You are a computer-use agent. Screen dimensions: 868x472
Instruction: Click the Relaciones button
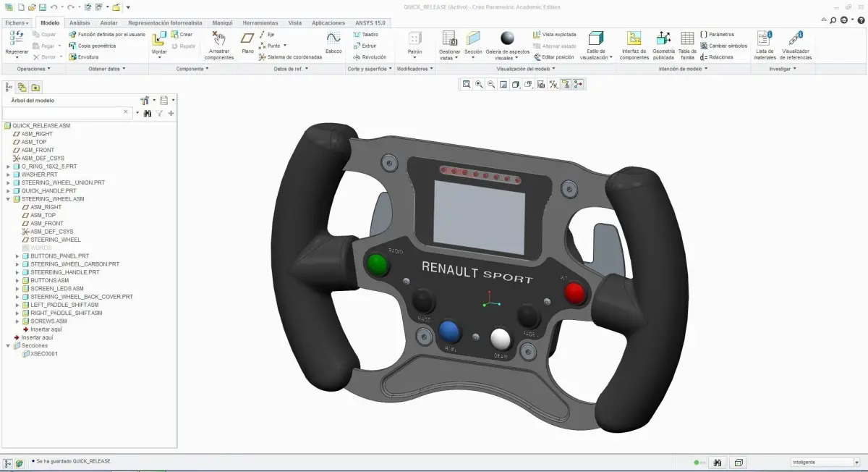point(716,56)
